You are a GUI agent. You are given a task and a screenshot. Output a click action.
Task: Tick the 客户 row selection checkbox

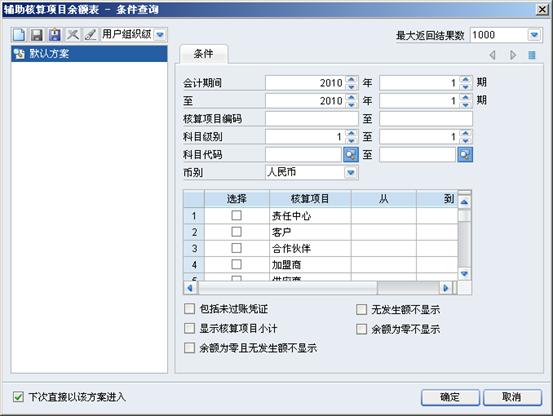[236, 232]
